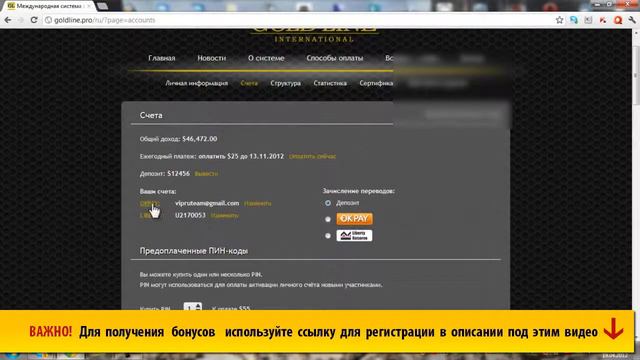Open the wrench settings menu icon

coord(632,20)
